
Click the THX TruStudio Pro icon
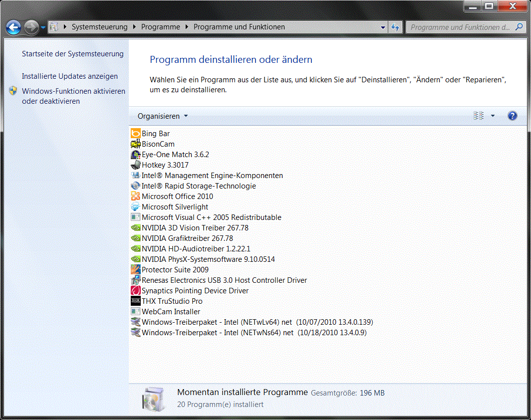135,301
